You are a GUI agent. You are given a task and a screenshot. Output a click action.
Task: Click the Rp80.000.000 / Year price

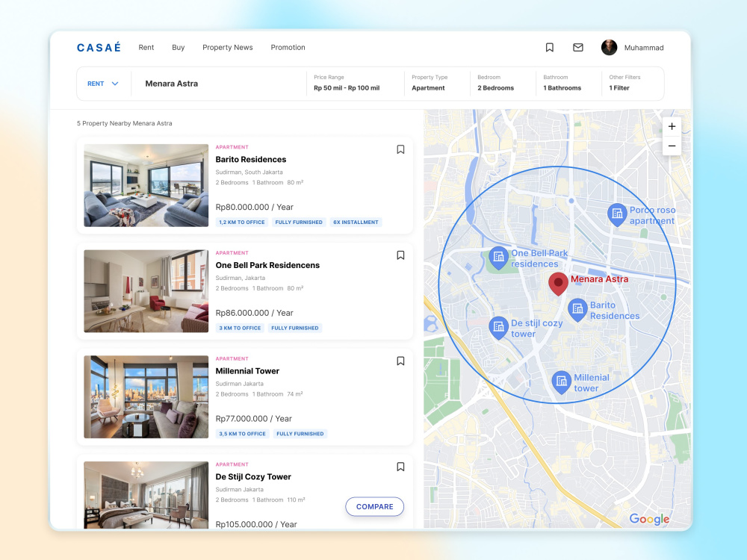[255, 207]
